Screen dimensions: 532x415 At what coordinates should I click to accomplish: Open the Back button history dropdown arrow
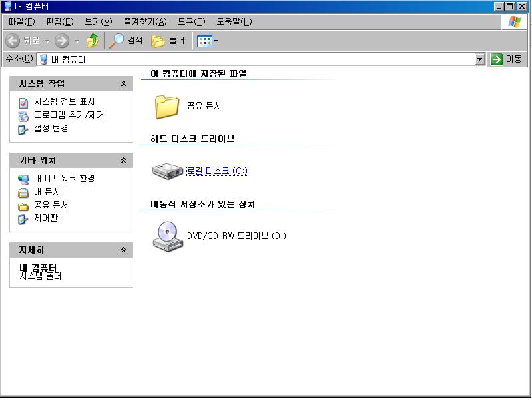tap(47, 41)
